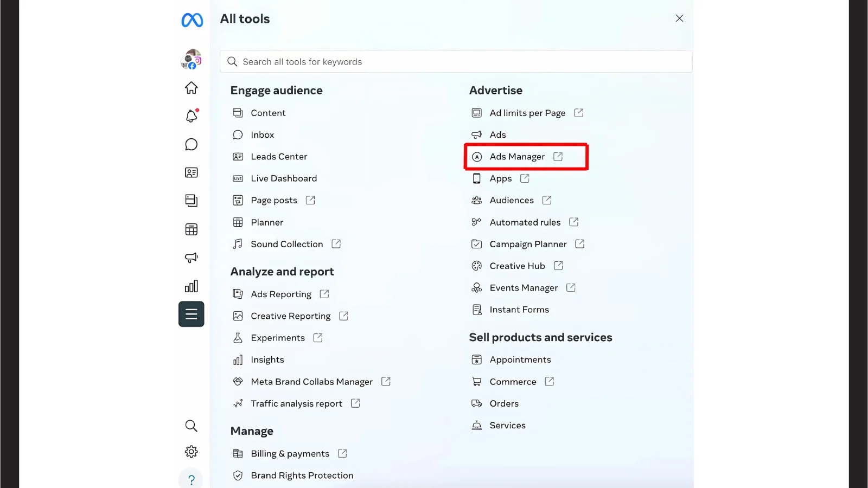868x488 pixels.
Task: Open Creative Reporting
Action: [x=290, y=316]
